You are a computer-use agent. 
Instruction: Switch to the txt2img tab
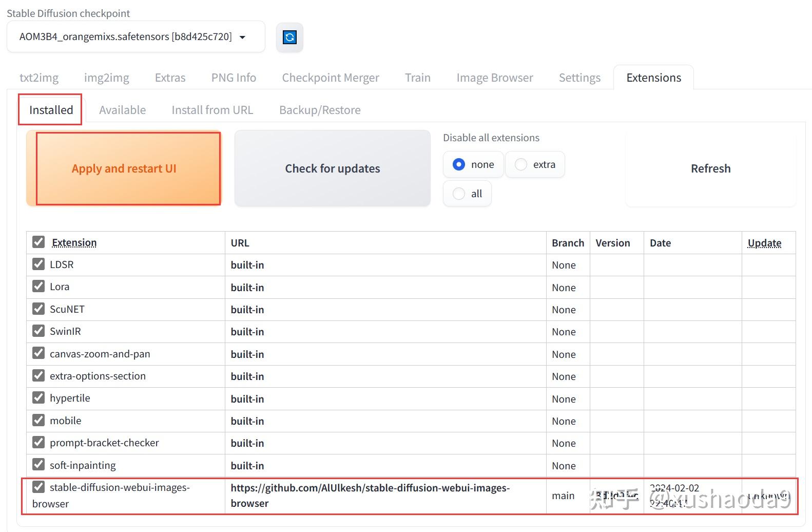click(39, 78)
